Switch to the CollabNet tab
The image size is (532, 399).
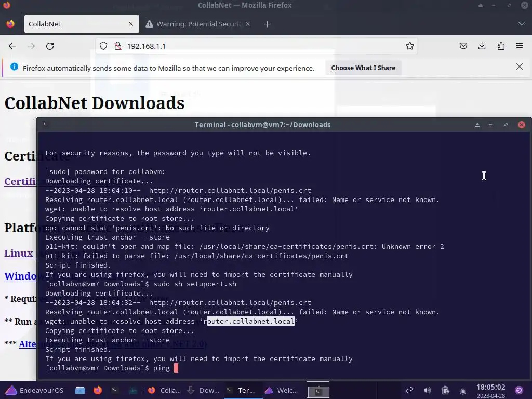82,24
